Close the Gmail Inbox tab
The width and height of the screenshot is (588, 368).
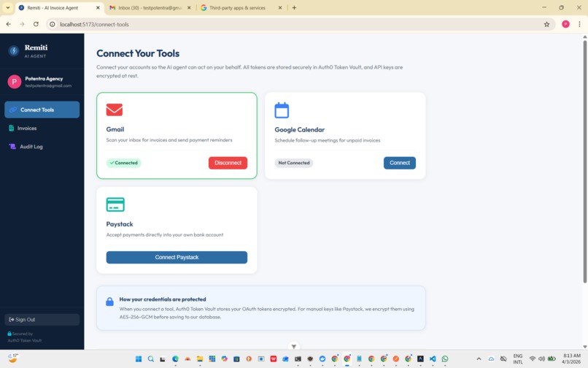coord(189,7)
